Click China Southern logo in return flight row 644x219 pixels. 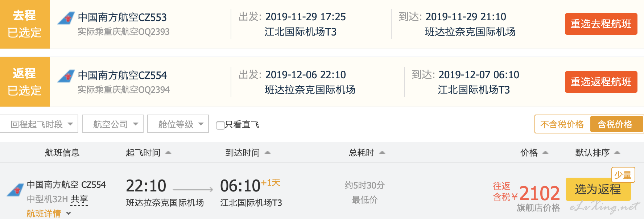pyautogui.click(x=66, y=76)
